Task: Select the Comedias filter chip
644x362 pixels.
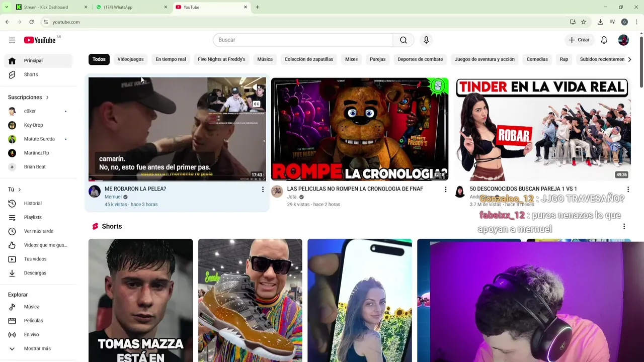Action: click(537, 59)
